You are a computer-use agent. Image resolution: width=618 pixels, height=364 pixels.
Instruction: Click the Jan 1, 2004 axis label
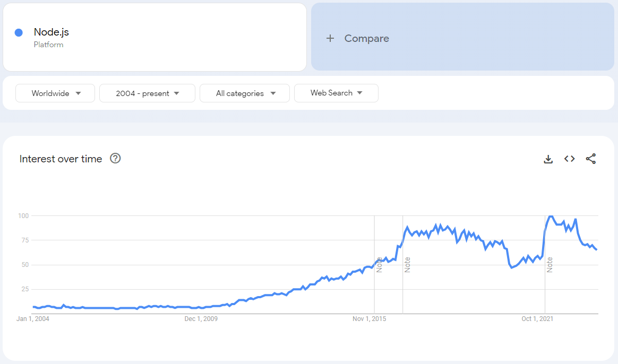(33, 319)
